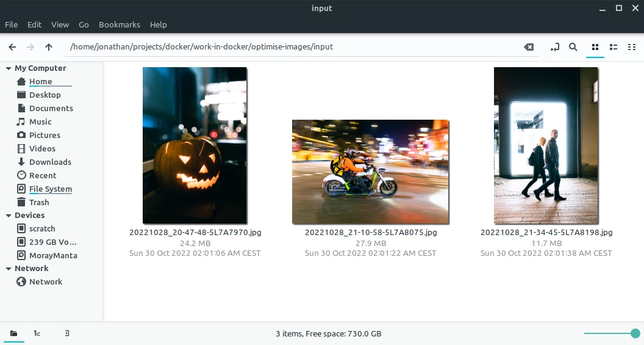This screenshot has height=345, width=644.
Task: Collapse the Devices section
Action: pyautogui.click(x=8, y=216)
